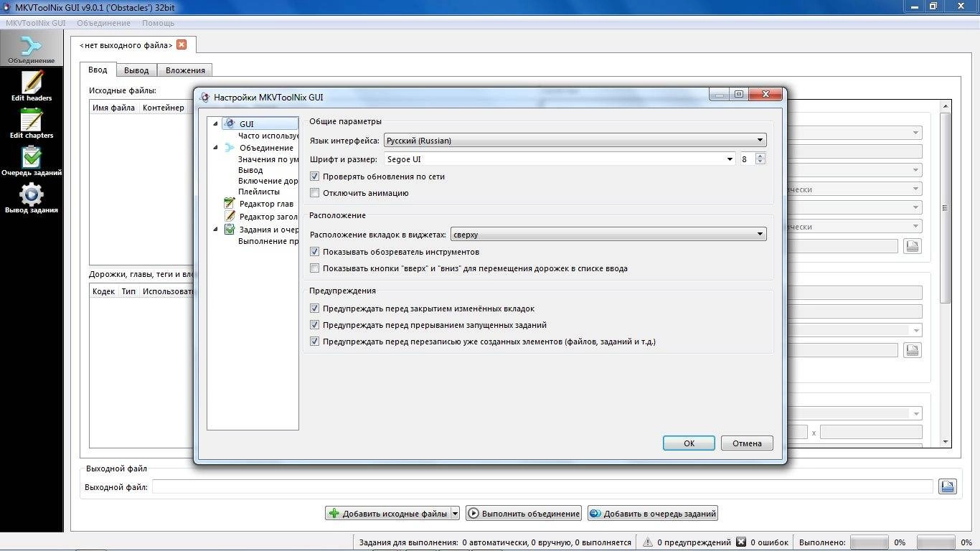The height and width of the screenshot is (551, 980).
Task: Collapse the GUI tree node
Action: coord(215,124)
